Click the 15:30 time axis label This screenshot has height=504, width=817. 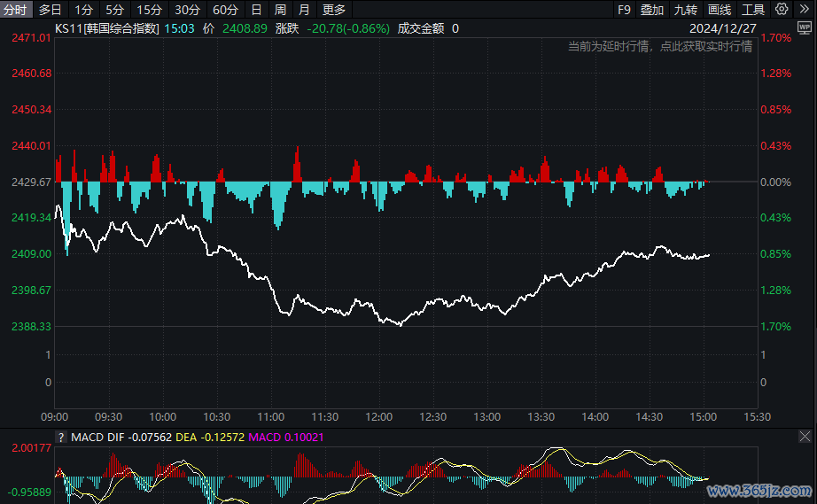pos(757,417)
